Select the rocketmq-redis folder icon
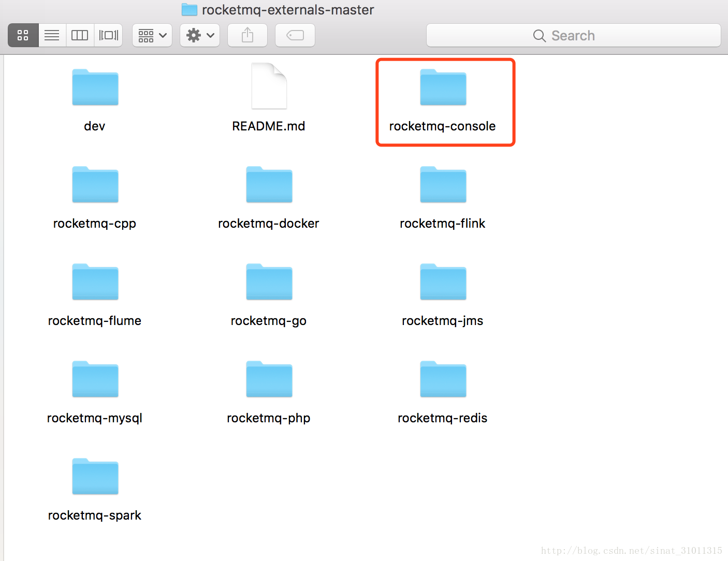Viewport: 728px width, 561px height. tap(443, 379)
